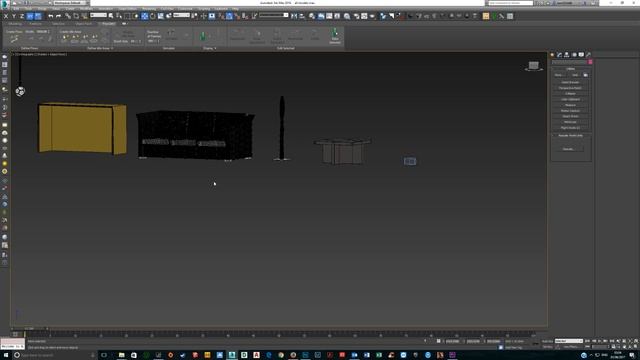Switch to the Modeling ribbon tab
640x360 pixels.
[x=15, y=24]
